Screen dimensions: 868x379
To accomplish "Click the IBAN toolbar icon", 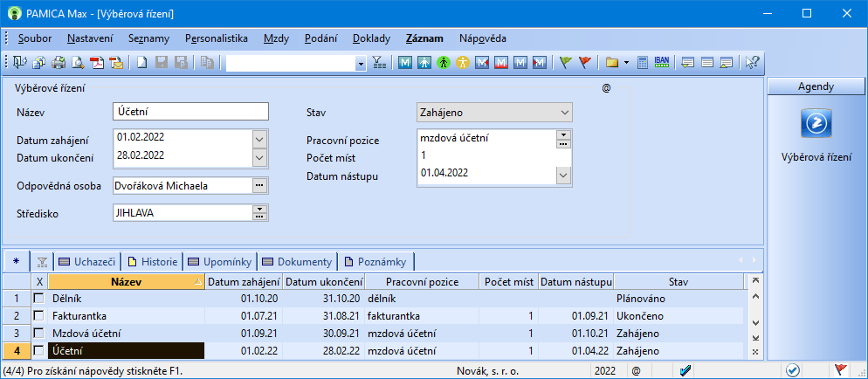I will (x=661, y=63).
